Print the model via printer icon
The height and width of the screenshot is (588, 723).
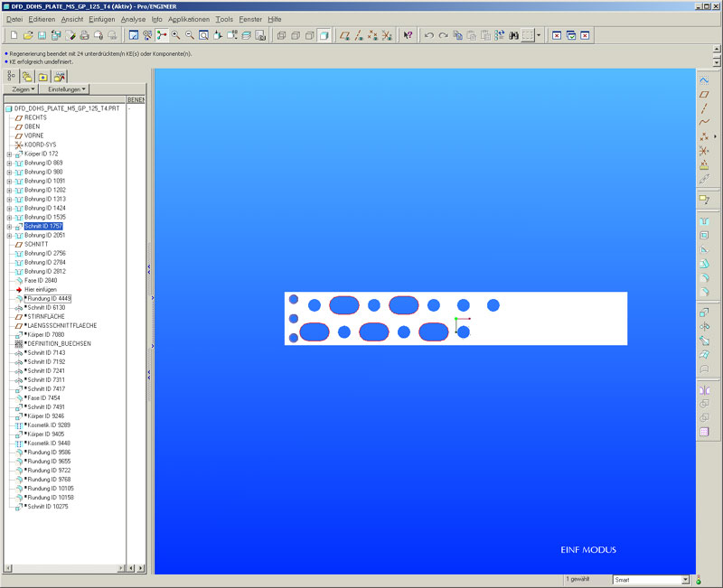pyautogui.click(x=84, y=35)
